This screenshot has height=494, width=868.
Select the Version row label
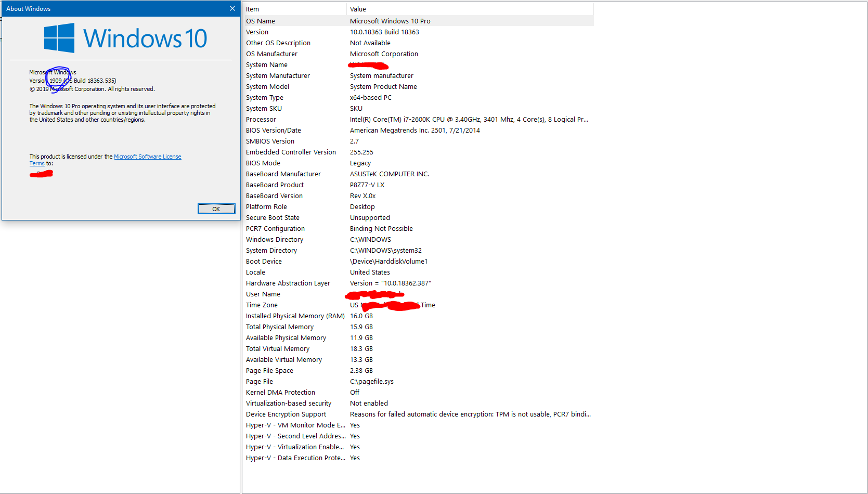[257, 32]
